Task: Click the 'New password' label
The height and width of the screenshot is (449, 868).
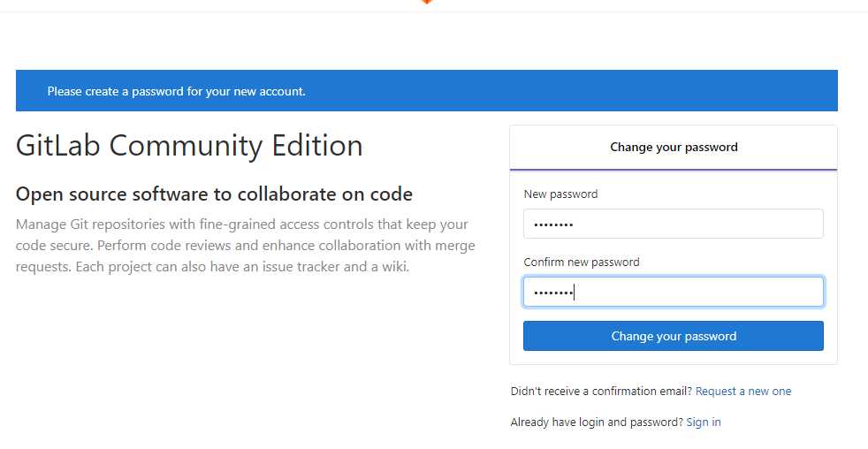Action: [560, 194]
